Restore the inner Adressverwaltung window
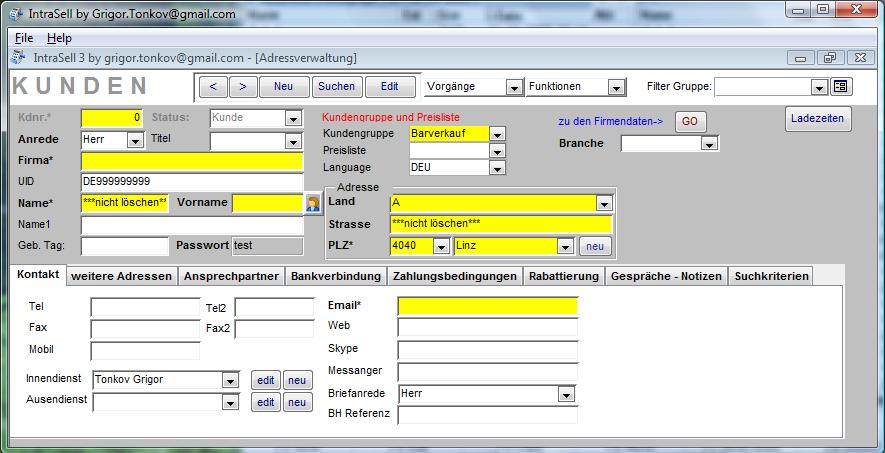The height and width of the screenshot is (453, 885). [x=830, y=58]
